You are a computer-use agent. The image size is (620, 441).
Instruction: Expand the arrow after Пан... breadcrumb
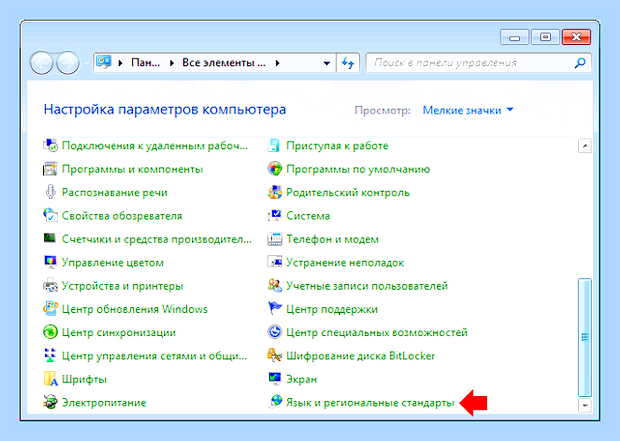pyautogui.click(x=172, y=63)
